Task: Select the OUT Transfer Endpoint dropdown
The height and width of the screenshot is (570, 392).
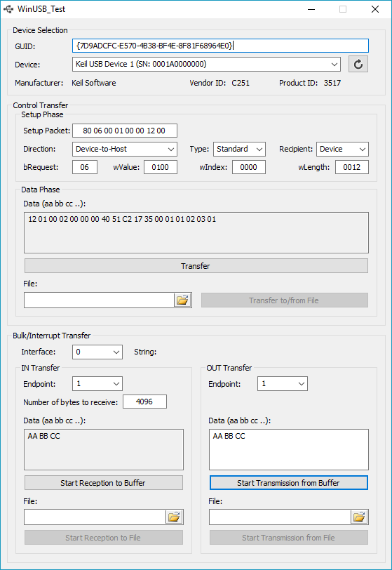Action: tap(283, 384)
